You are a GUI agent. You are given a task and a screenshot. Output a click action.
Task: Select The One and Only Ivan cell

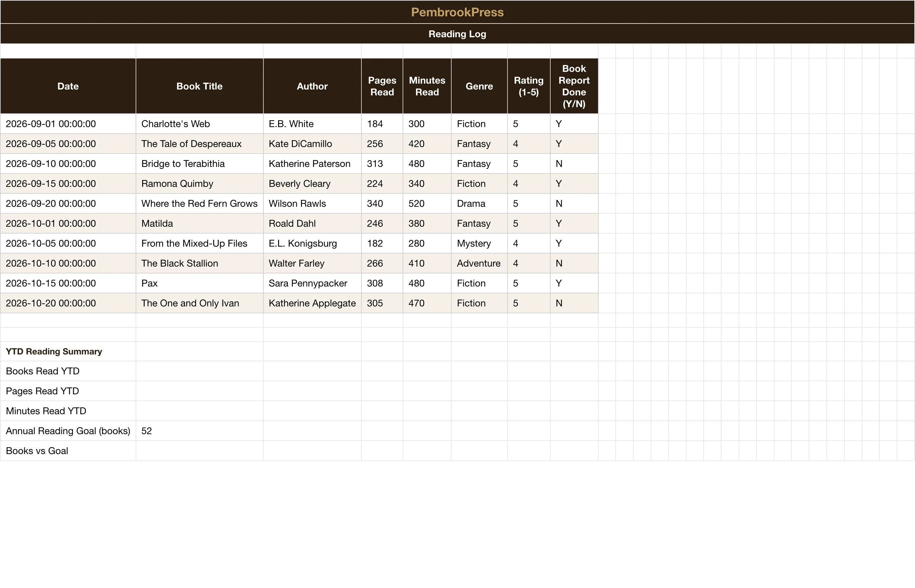click(199, 303)
